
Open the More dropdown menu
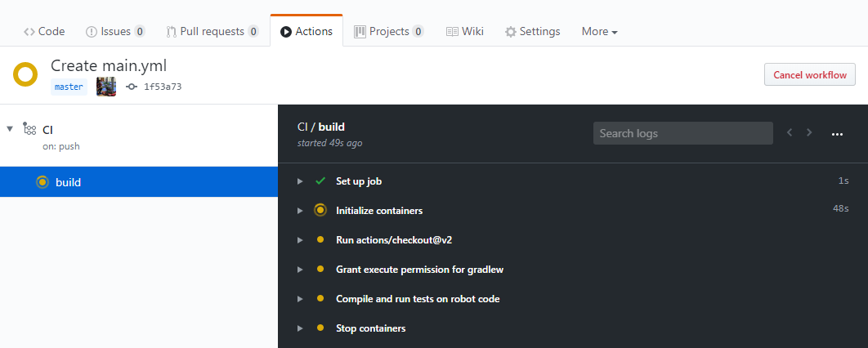point(599,32)
